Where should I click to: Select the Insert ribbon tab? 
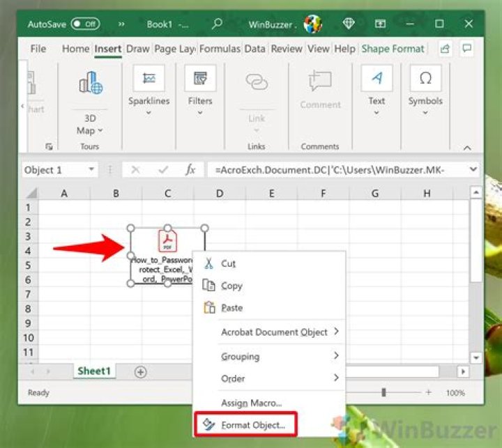click(x=108, y=49)
